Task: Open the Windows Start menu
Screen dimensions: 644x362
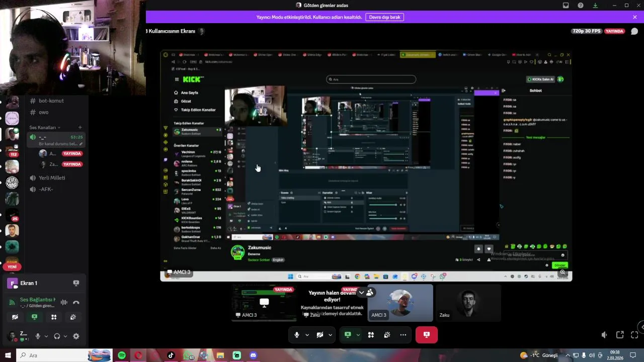Action: click(8, 355)
